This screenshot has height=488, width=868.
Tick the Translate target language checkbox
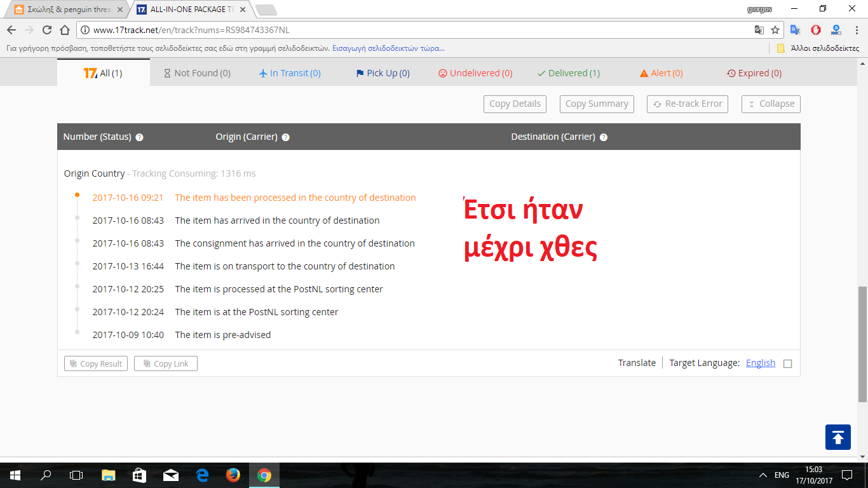coord(788,363)
